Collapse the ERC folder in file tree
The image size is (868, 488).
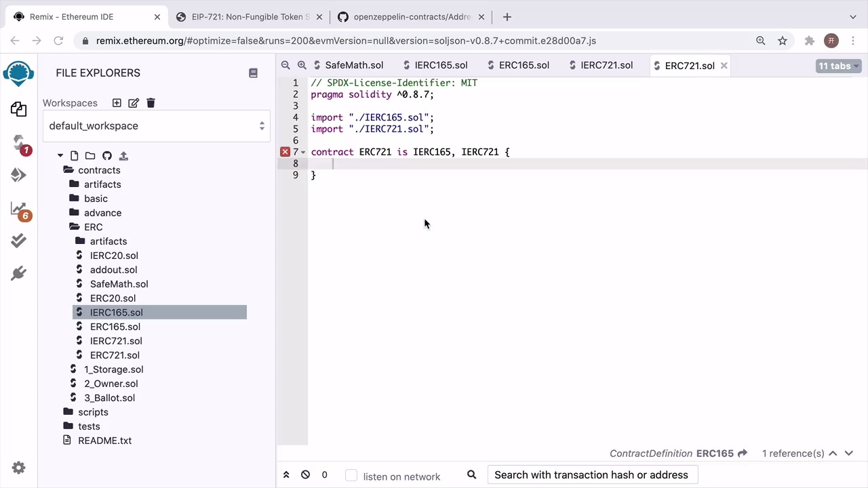(93, 227)
